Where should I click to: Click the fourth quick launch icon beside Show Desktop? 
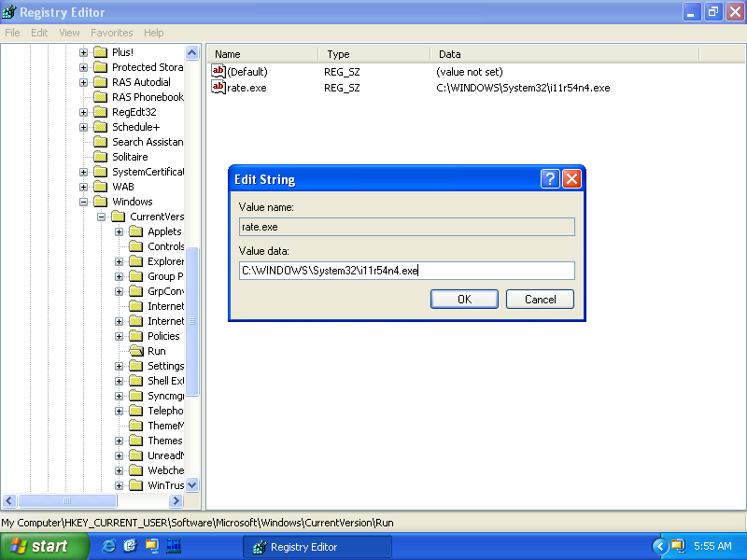click(174, 546)
